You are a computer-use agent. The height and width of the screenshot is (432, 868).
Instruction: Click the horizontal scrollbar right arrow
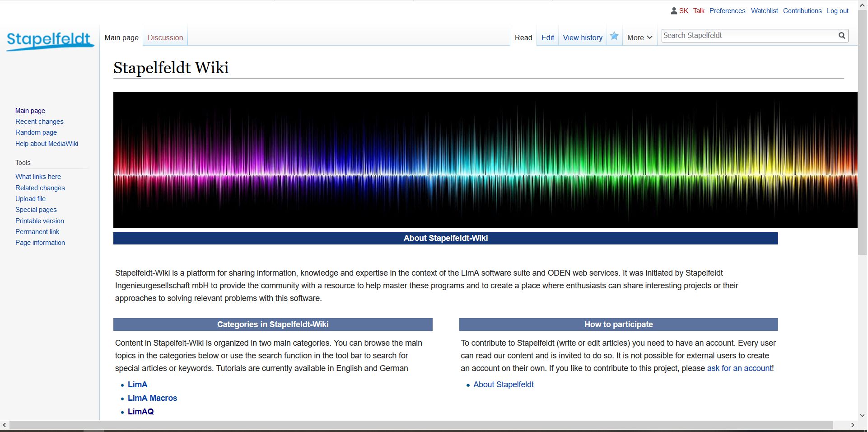tap(853, 425)
